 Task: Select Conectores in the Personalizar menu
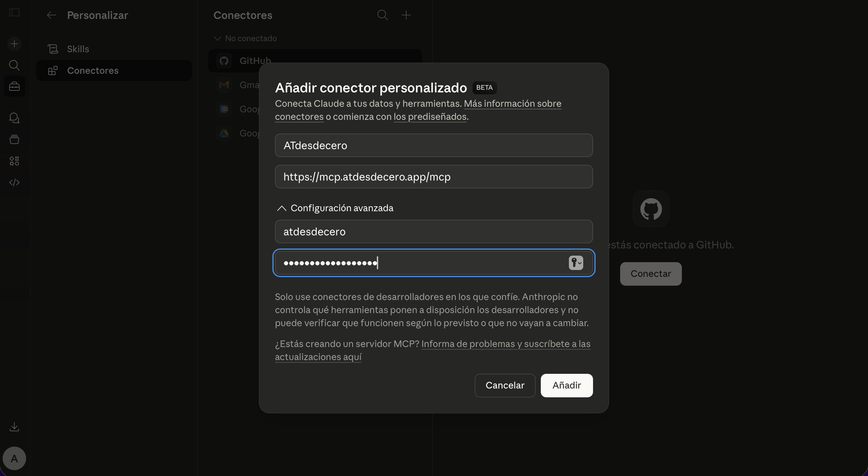click(x=93, y=71)
